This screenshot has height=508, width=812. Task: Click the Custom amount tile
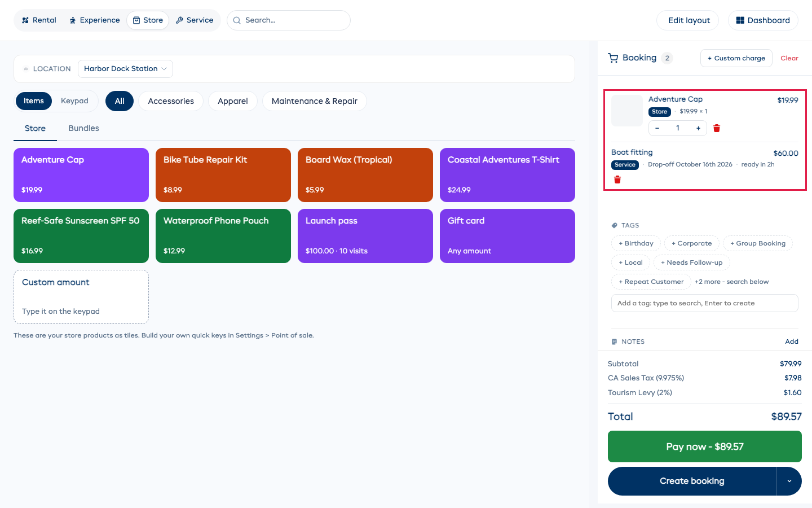click(81, 297)
